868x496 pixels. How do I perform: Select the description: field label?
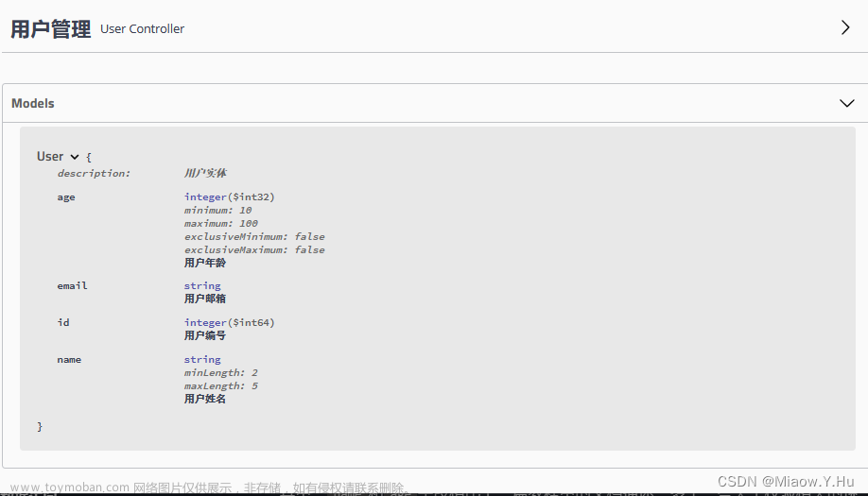94,173
